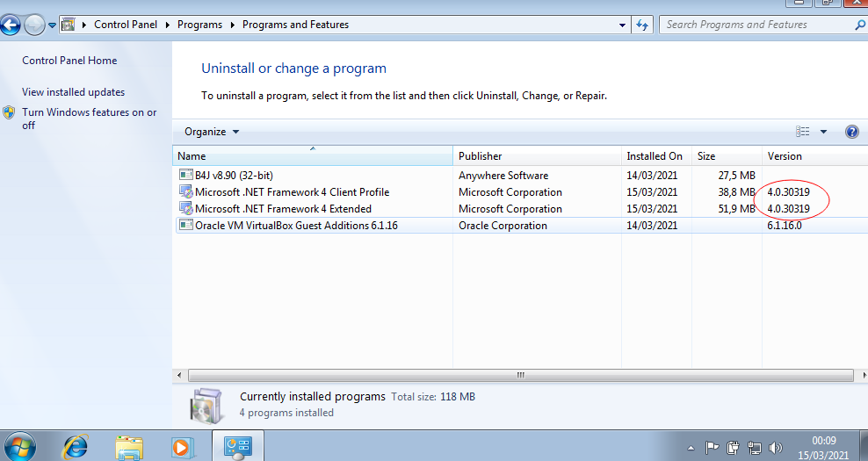Open the Windows Start button
This screenshot has width=868, height=461.
tap(20, 447)
